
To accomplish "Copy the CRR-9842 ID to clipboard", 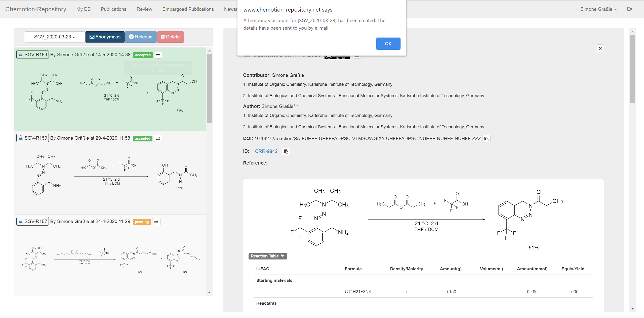I will pos(286,151).
